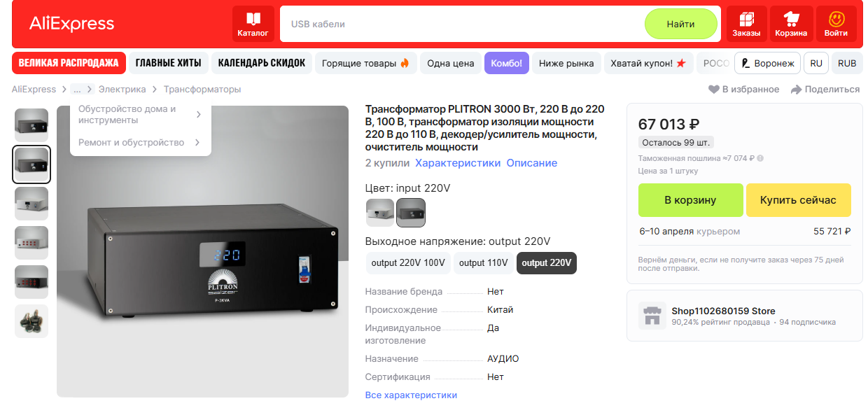Click the store building icon near Shop1102680159

coord(652,316)
